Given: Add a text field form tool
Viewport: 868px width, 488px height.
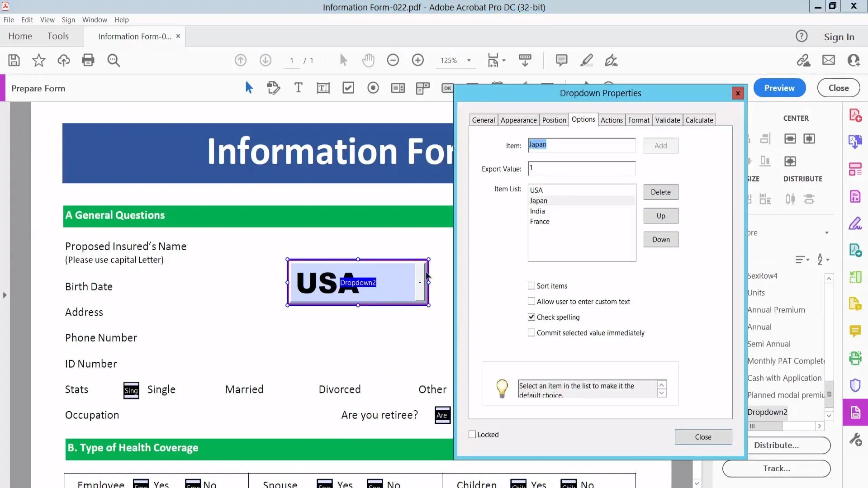Looking at the screenshot, I should [323, 88].
